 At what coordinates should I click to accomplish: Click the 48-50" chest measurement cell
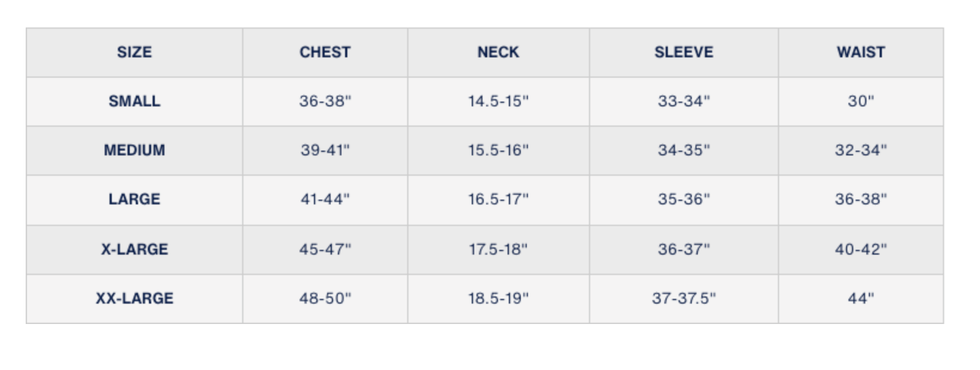[x=325, y=298]
